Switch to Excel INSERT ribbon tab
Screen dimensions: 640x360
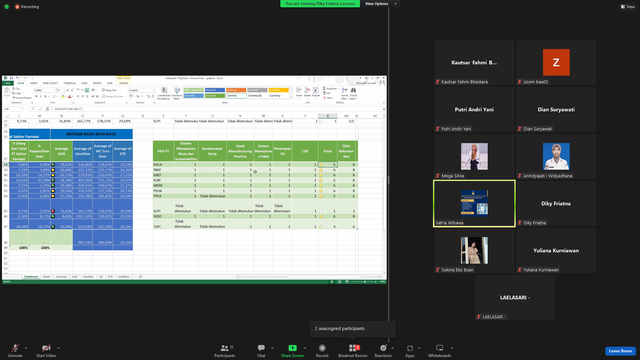[33, 83]
